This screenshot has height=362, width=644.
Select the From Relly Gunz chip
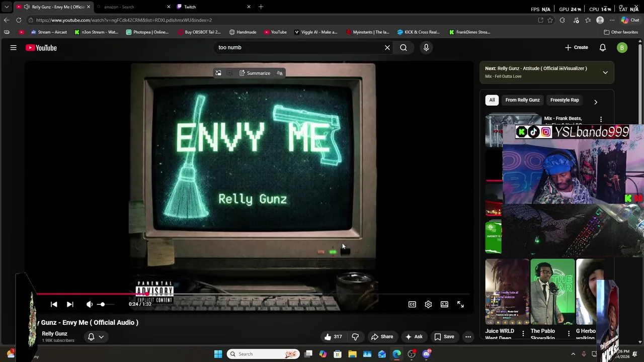(x=522, y=100)
